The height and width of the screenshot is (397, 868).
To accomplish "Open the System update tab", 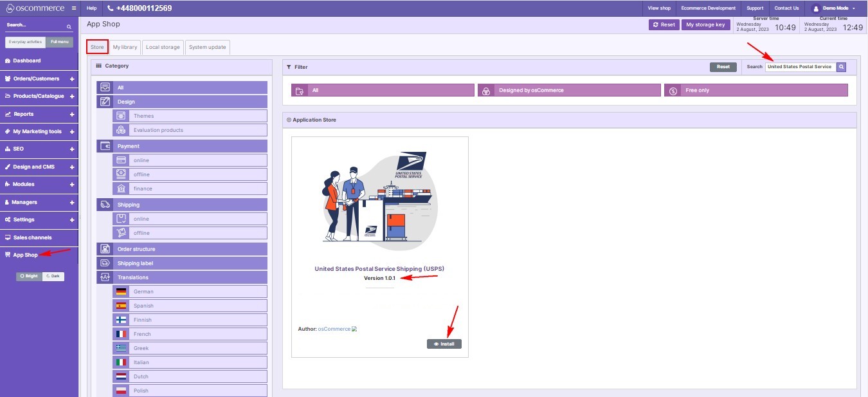I will 207,47.
